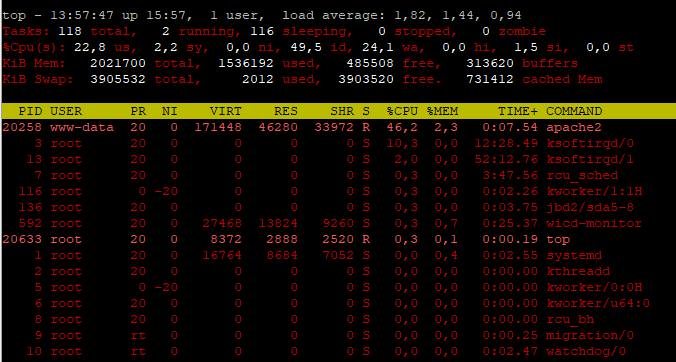The height and width of the screenshot is (362, 676).
Task: Click the watchdog/0 command
Action: [586, 351]
